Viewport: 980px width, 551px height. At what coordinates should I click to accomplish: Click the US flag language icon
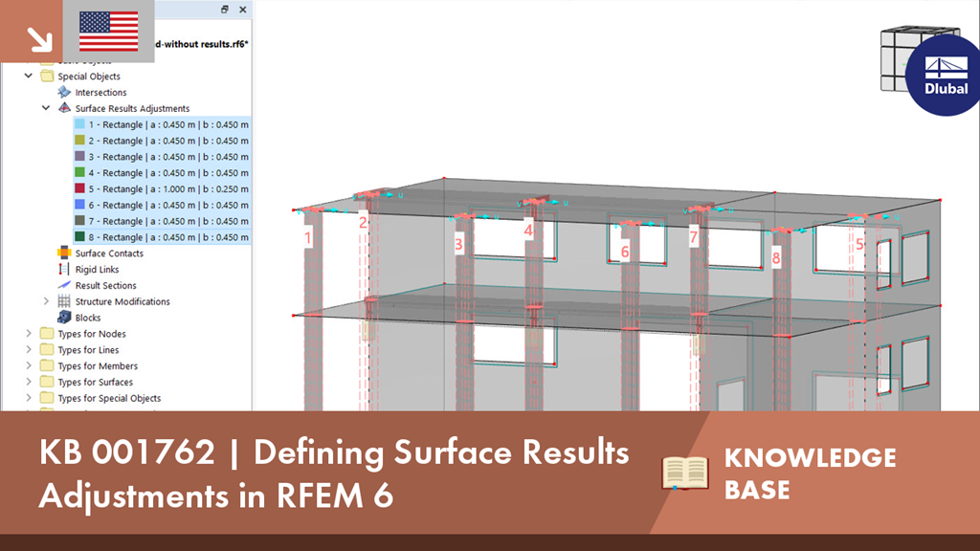(x=109, y=32)
